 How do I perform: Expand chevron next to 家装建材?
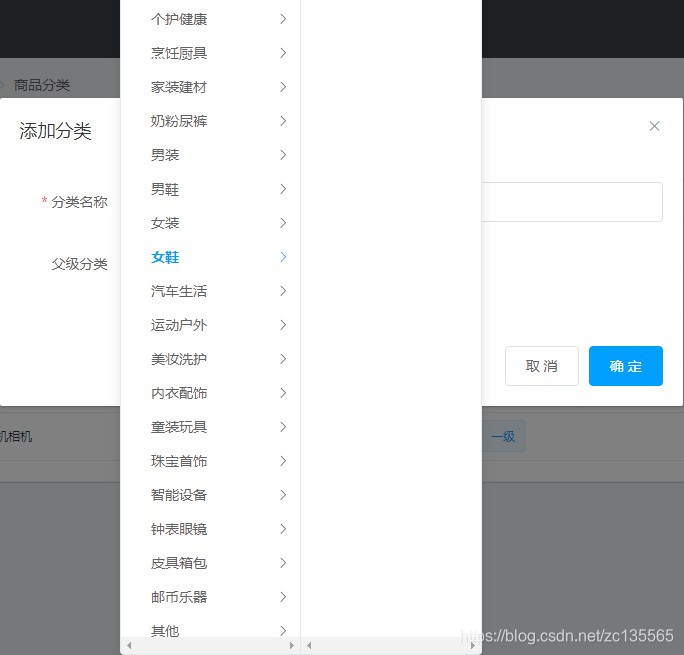[283, 87]
